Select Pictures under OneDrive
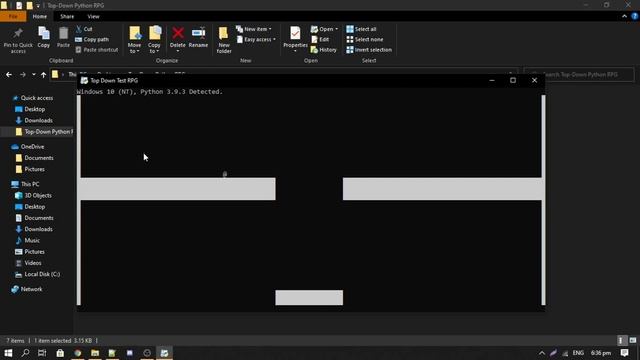This screenshot has height=360, width=640. pos(30,169)
